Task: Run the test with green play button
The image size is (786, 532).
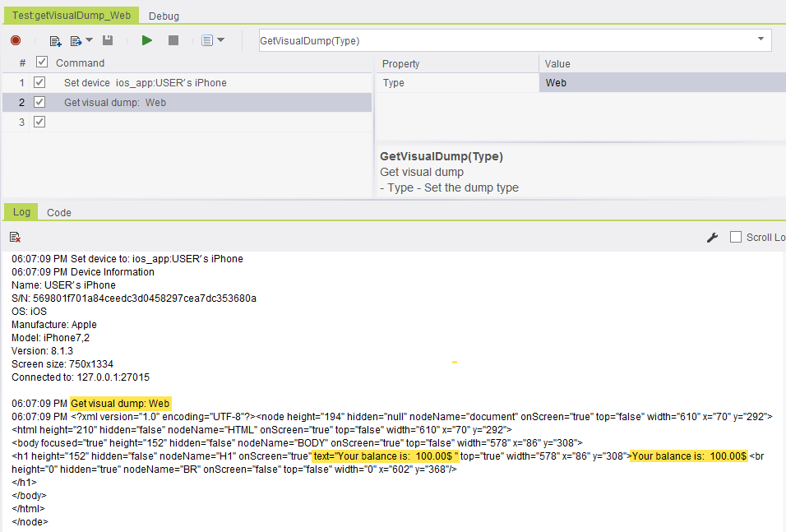Action: click(x=147, y=40)
